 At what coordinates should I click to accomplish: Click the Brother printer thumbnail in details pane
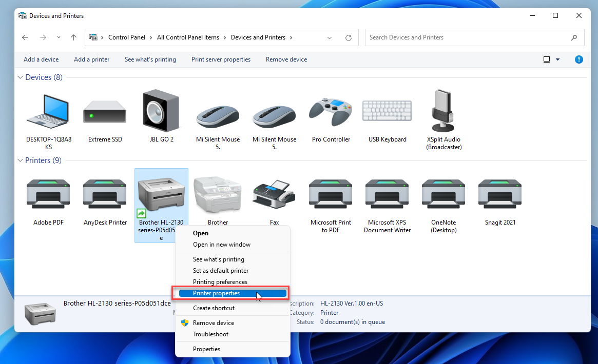[40, 313]
